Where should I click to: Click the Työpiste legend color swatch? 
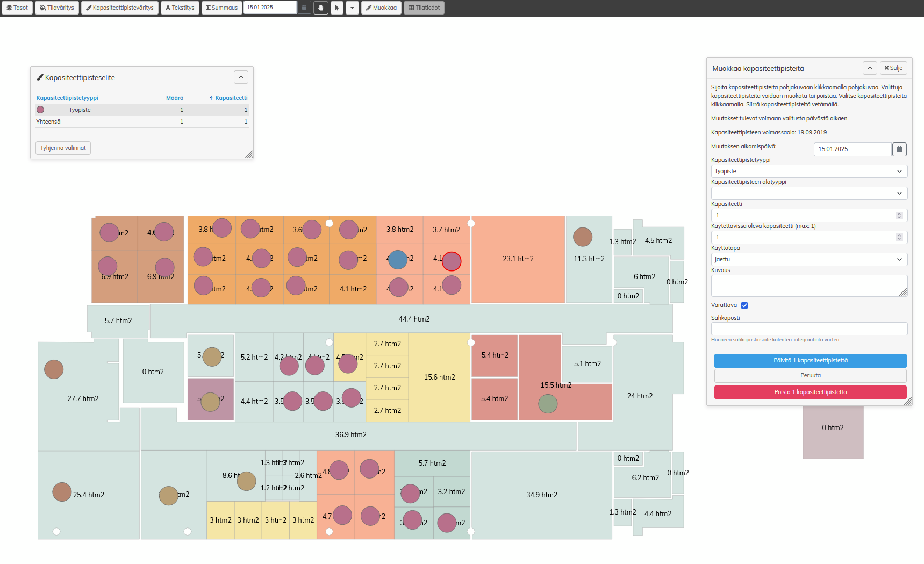pyautogui.click(x=40, y=110)
